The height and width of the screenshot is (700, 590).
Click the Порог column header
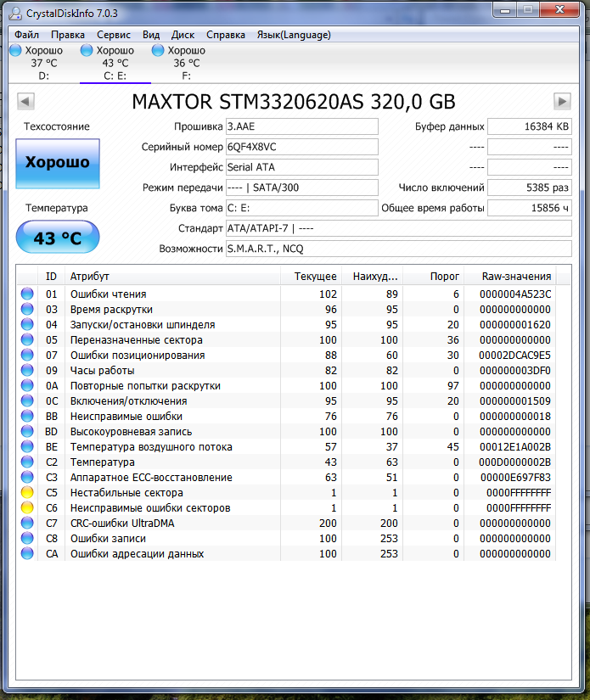pyautogui.click(x=433, y=277)
